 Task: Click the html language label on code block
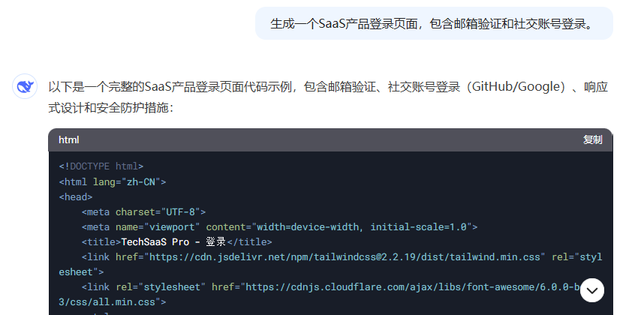(68, 139)
